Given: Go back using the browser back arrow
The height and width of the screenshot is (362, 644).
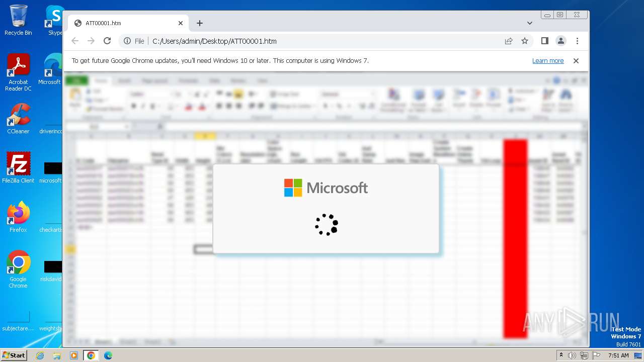Looking at the screenshot, I should [75, 41].
